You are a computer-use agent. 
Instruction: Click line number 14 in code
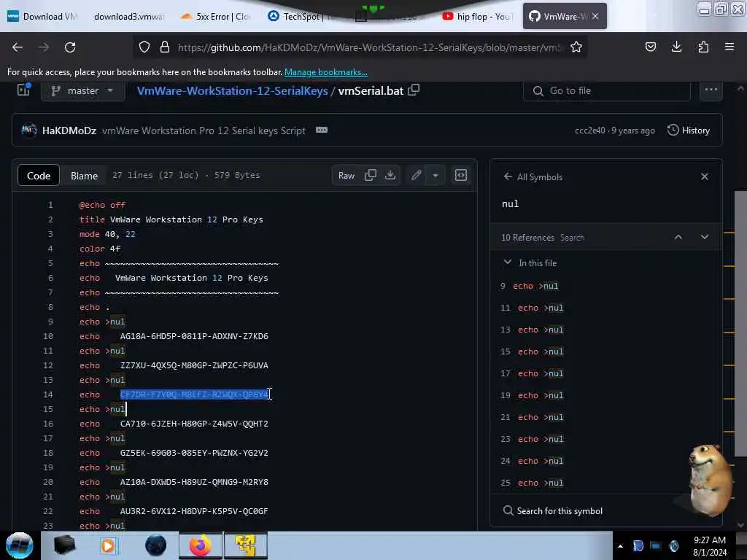pyautogui.click(x=47, y=394)
